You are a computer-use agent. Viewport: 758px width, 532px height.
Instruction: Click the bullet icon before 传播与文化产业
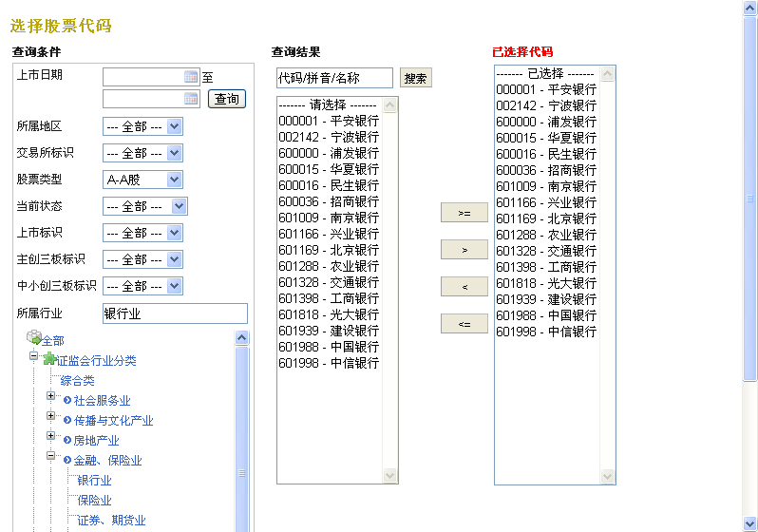[x=67, y=420]
